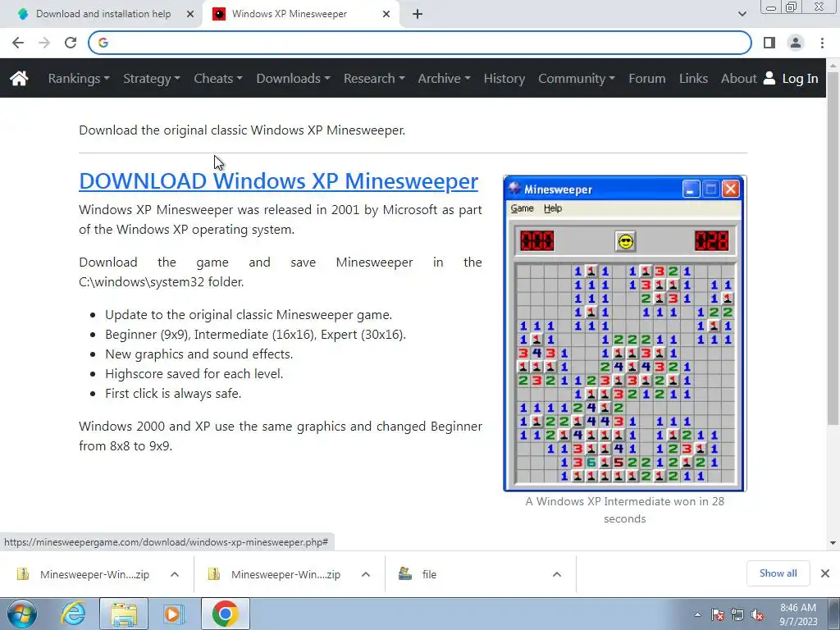The height and width of the screenshot is (630, 840).
Task: Click the first Minesweeper zip file icon
Action: 23,574
